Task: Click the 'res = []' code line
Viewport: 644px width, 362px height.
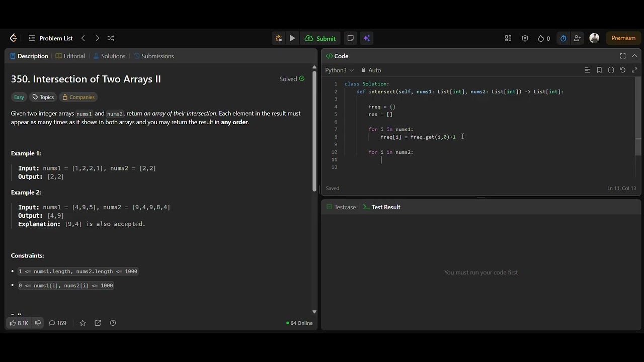Action: coord(380,114)
